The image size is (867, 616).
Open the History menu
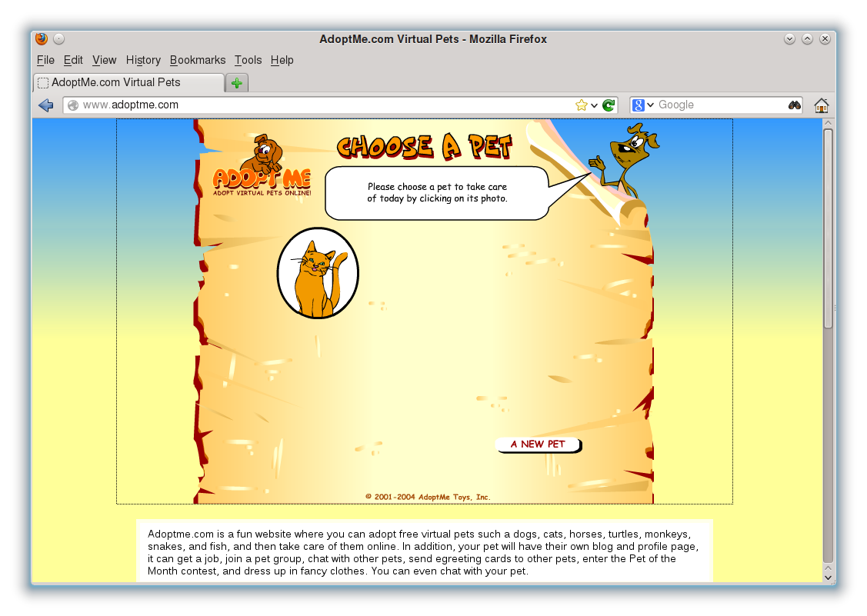[143, 60]
